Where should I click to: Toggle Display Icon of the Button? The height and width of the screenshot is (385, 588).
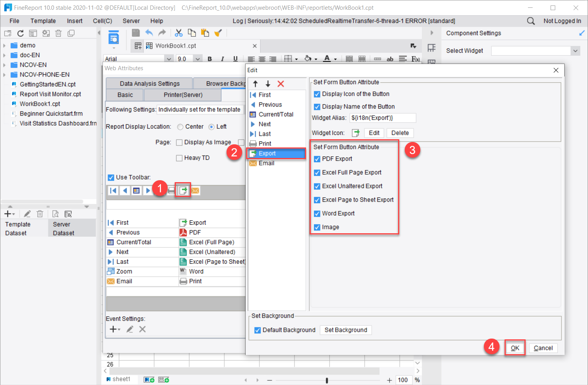[x=317, y=94]
